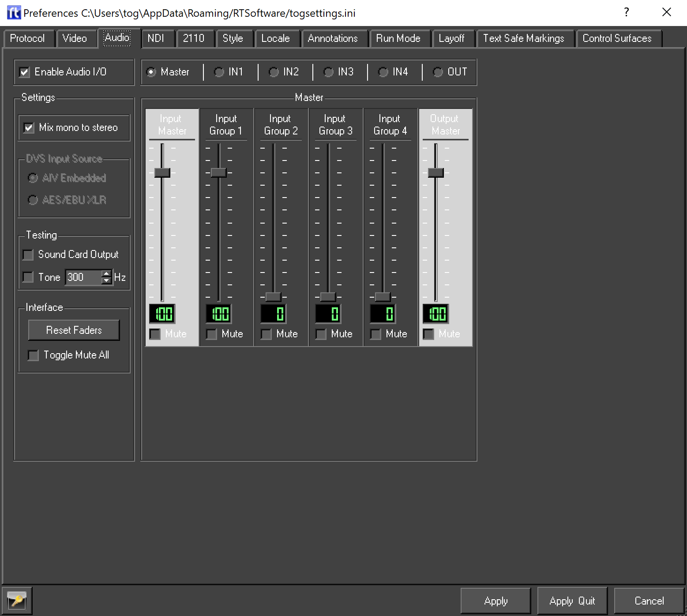The width and height of the screenshot is (687, 616).
Task: Click the Apply Quit button
Action: coord(572,601)
